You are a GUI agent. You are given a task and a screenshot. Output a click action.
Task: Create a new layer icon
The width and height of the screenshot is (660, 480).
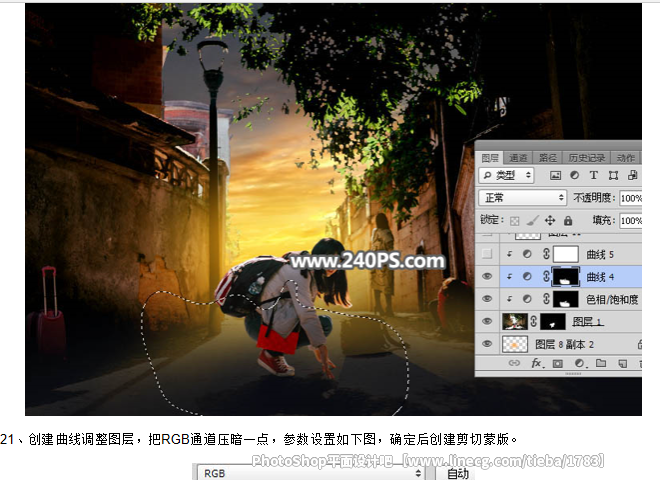coord(623,363)
